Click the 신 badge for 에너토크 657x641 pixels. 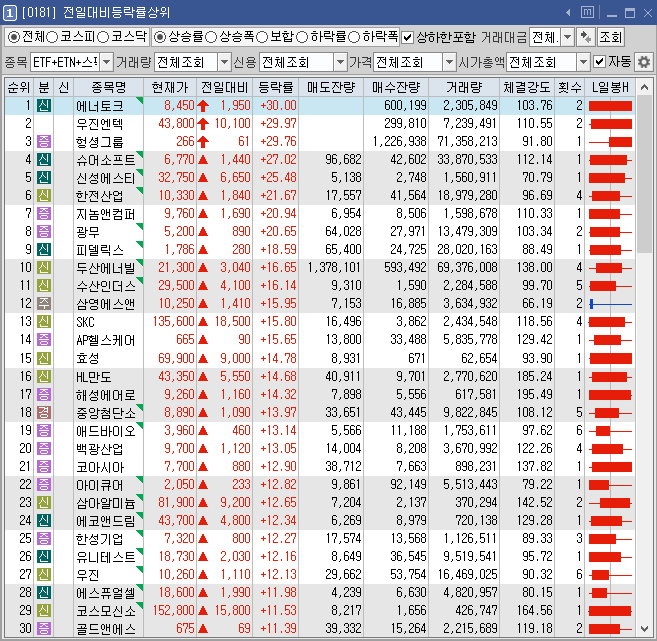click(44, 106)
